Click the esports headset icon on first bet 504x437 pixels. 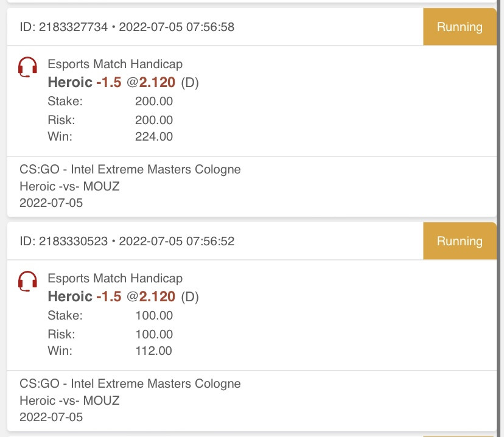pyautogui.click(x=27, y=67)
